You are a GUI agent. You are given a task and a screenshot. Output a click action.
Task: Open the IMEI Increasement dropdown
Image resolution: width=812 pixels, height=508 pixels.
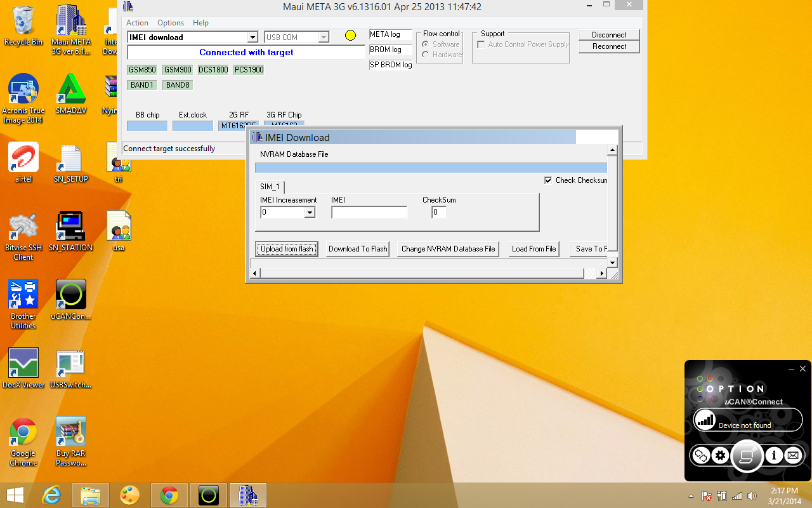(x=310, y=213)
